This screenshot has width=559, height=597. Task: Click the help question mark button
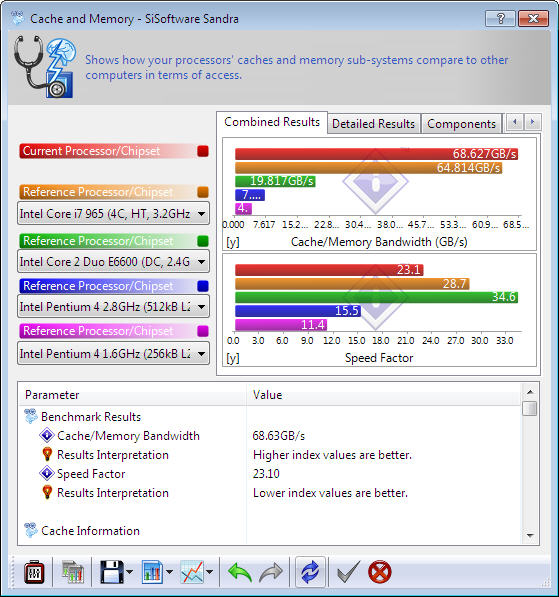pos(500,18)
